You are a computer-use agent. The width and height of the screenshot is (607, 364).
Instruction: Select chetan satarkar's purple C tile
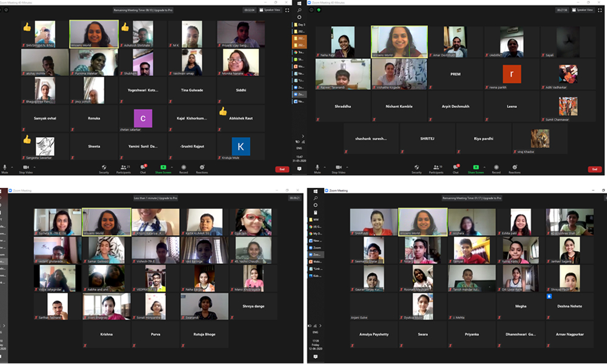[143, 118]
